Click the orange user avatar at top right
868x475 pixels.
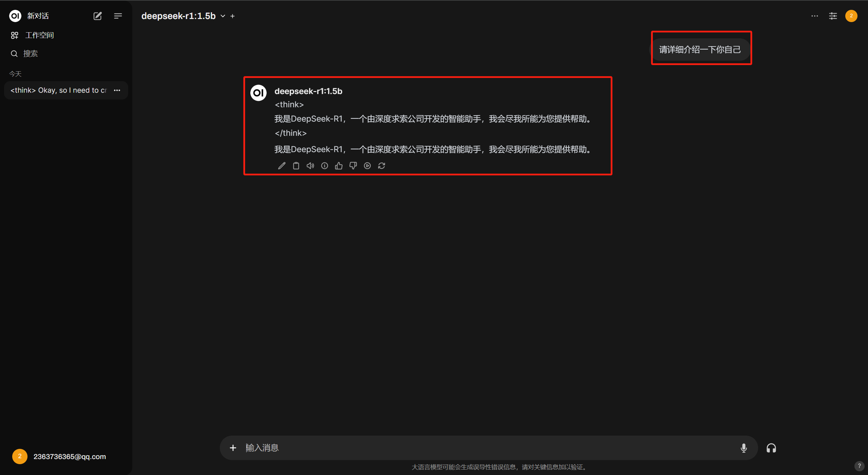pyautogui.click(x=851, y=16)
